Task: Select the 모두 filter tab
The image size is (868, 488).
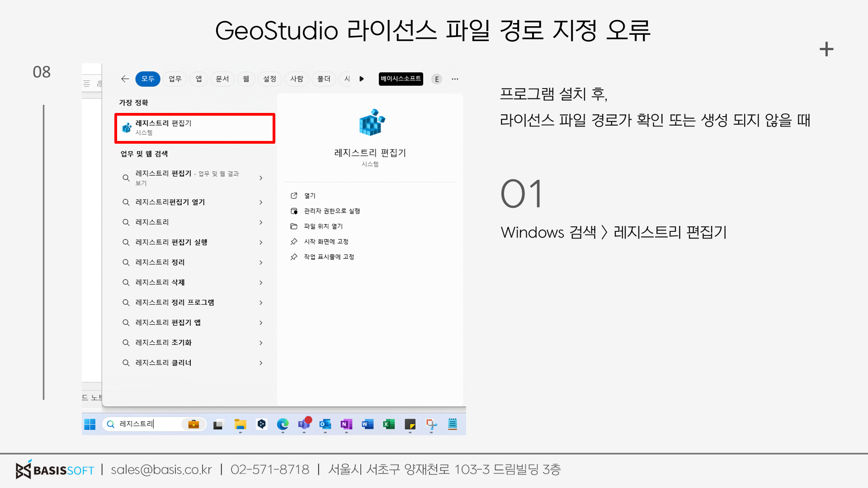Action: coord(148,79)
